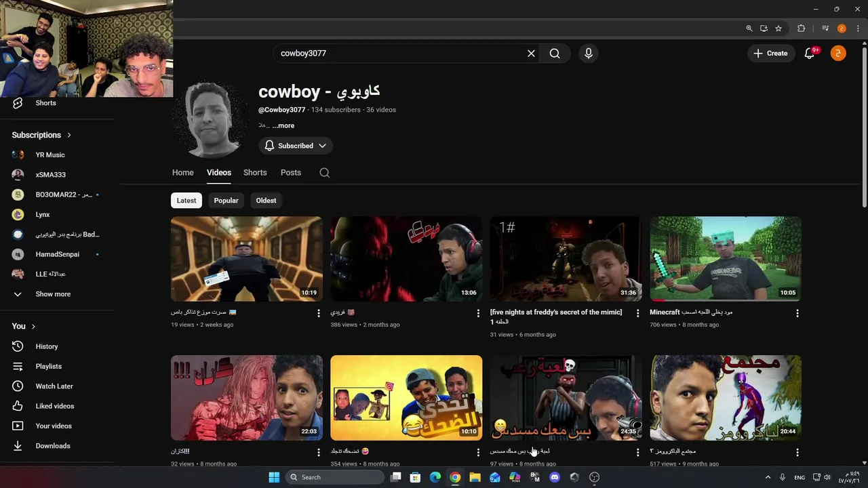
Task: Open options menu for the 22:03 video
Action: point(319,452)
